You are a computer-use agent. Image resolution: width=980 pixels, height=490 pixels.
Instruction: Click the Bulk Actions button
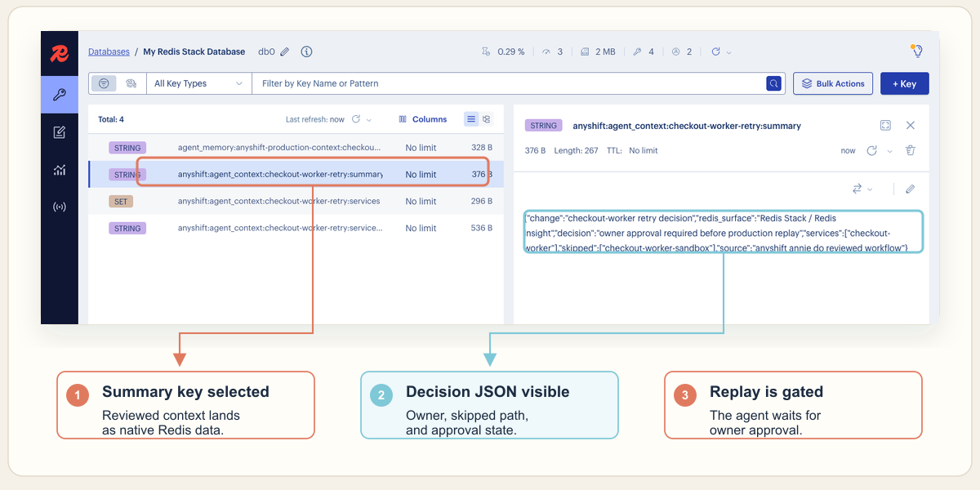click(x=833, y=83)
